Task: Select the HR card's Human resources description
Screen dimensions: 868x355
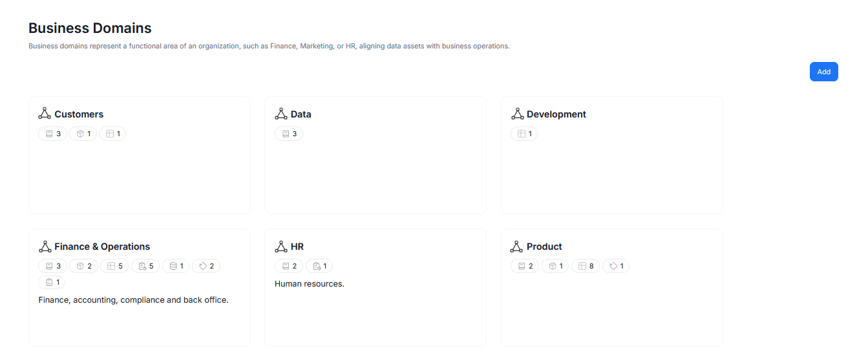Action: [x=310, y=283]
